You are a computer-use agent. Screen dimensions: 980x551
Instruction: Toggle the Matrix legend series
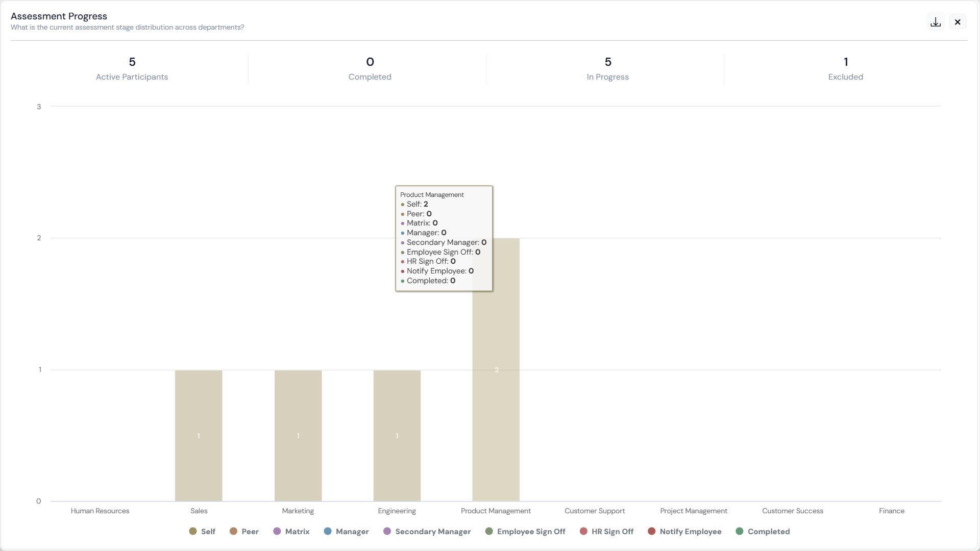(x=291, y=532)
